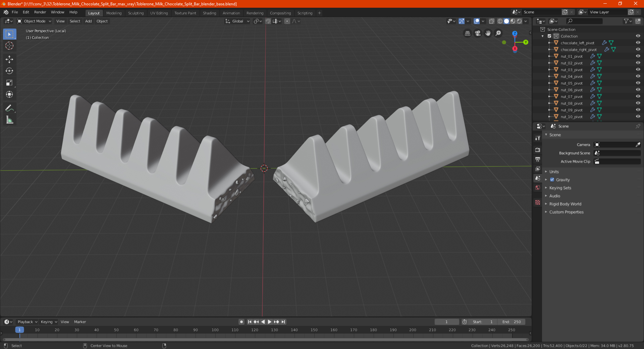Viewport: 644px width, 349px height.
Task: Switch to the UV Editing workspace
Action: 159,13
